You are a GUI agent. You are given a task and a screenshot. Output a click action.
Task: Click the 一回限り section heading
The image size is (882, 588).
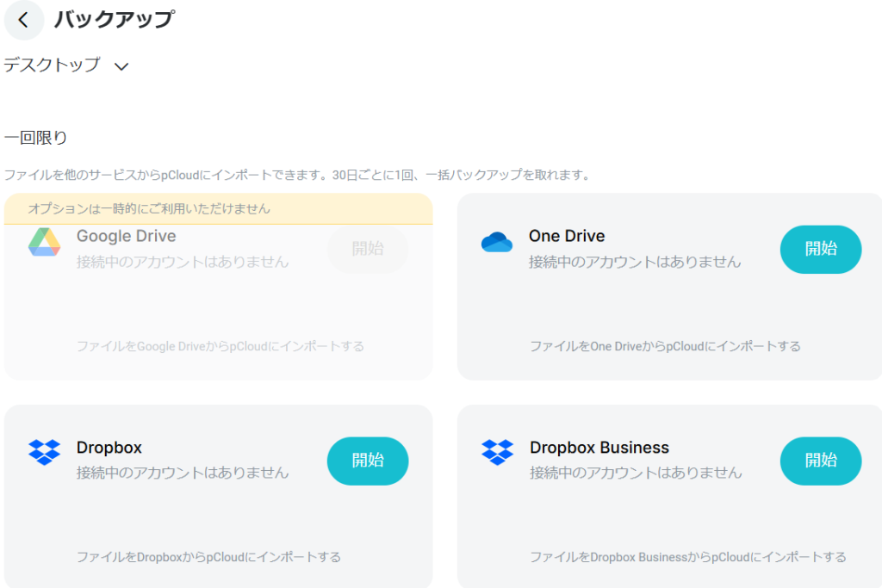click(x=35, y=138)
